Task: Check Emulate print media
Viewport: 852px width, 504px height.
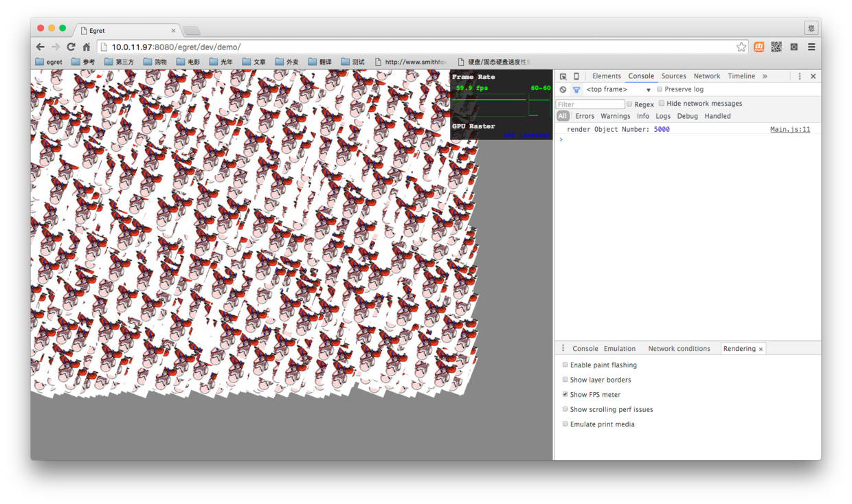Action: 565,424
